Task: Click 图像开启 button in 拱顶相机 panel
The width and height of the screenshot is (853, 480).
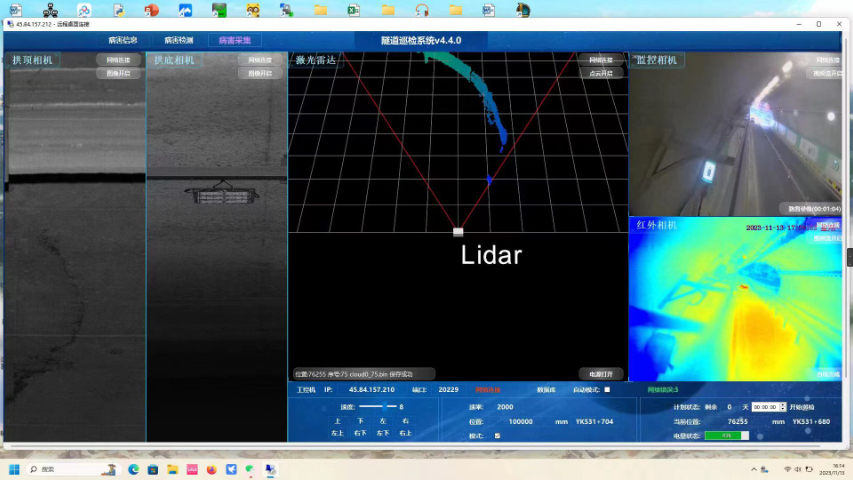Action: tap(119, 73)
